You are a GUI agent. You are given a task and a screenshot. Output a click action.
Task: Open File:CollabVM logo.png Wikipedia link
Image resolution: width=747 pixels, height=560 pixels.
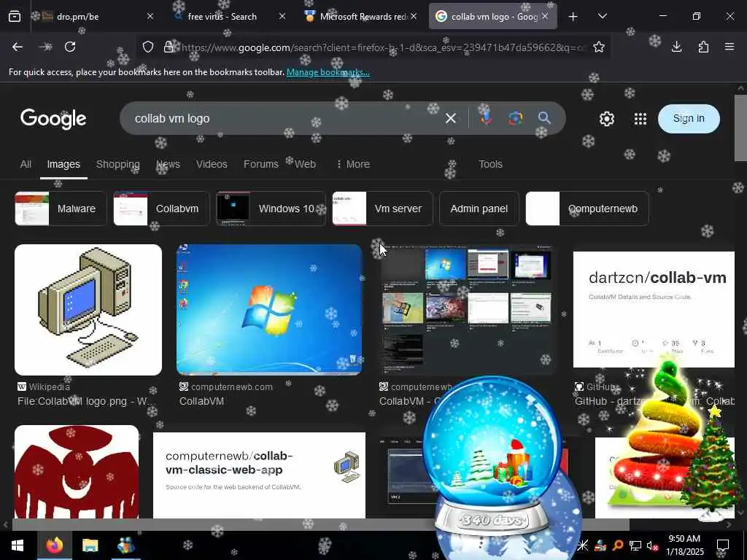(86, 402)
